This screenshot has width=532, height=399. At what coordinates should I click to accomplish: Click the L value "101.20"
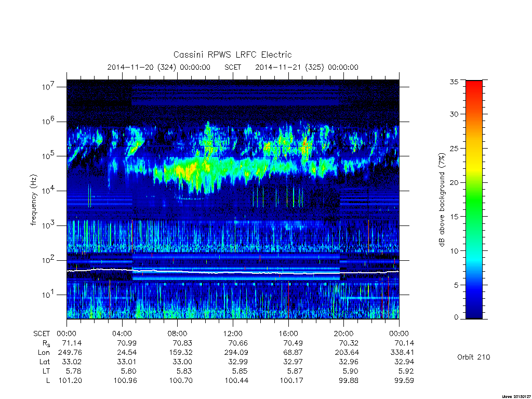(x=70, y=381)
